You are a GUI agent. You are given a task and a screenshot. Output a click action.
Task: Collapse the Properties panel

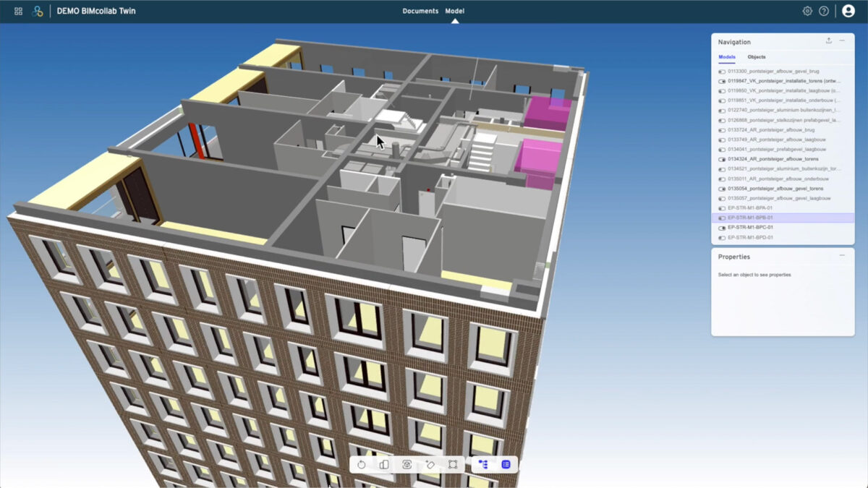coord(841,256)
